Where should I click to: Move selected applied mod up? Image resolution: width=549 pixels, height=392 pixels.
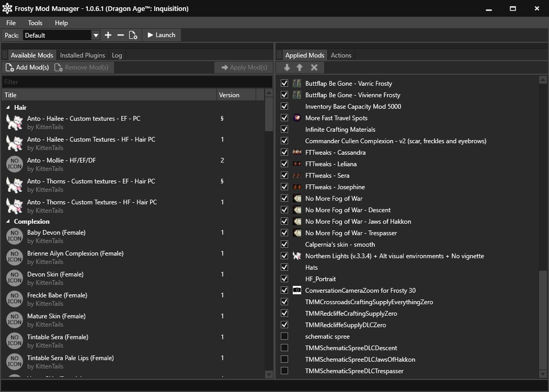tap(300, 67)
